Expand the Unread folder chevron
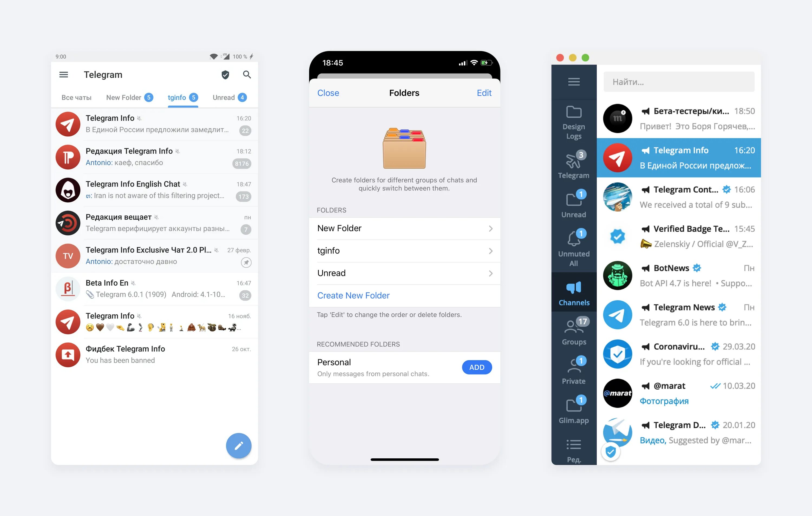 (x=491, y=273)
